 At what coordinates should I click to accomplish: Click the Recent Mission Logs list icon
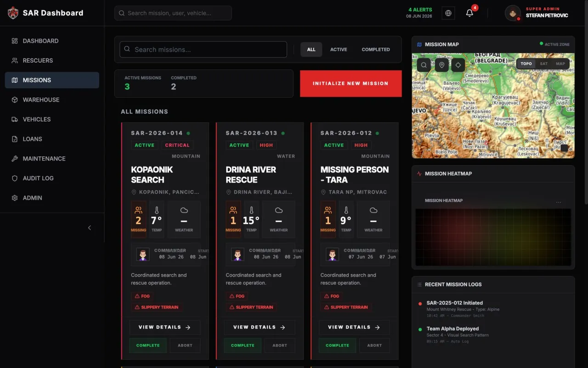tap(419, 285)
